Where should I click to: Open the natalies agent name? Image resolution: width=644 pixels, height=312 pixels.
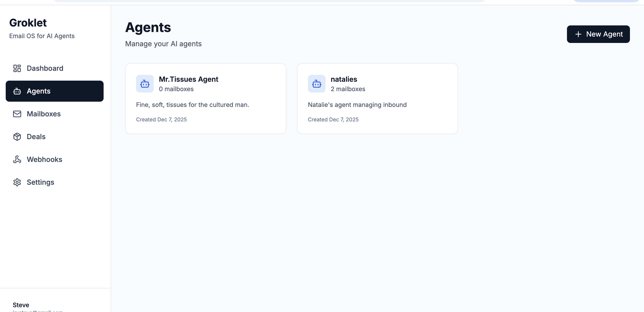(x=344, y=79)
